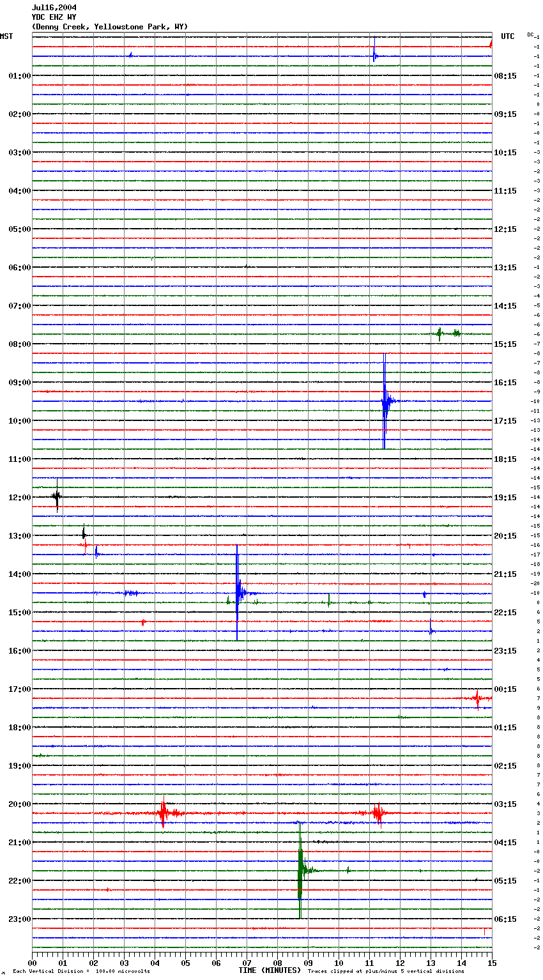Select the 12:00 MST hour label
This screenshot has width=543, height=980.
click(x=19, y=498)
